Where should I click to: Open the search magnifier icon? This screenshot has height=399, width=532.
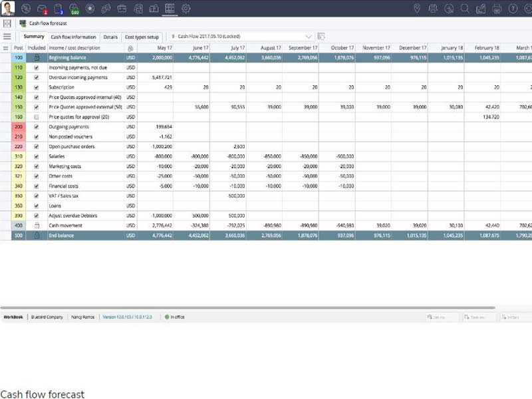[x=465, y=8]
